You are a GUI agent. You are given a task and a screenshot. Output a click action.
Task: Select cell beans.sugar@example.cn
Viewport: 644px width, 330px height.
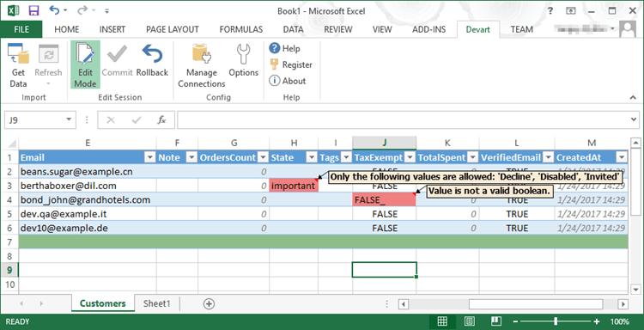point(88,172)
